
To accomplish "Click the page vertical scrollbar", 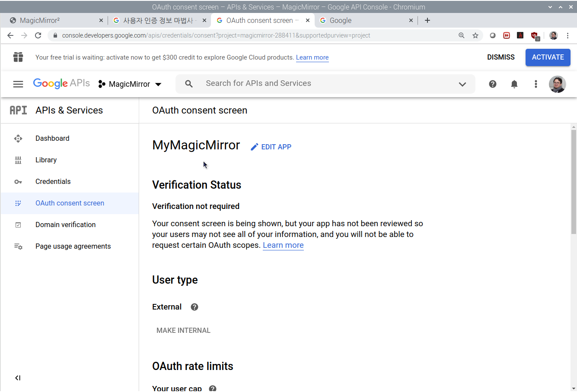I will [574, 182].
